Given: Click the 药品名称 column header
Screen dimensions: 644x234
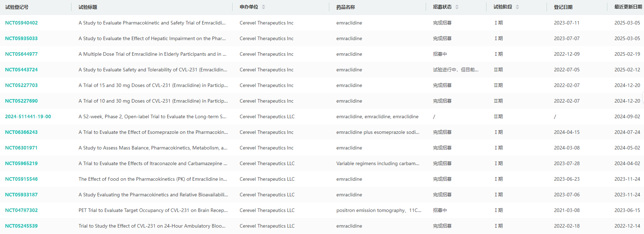Looking at the screenshot, I should (346, 7).
